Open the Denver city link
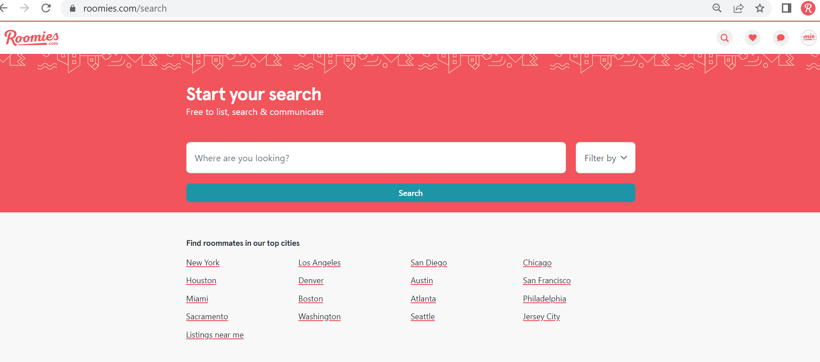 [x=311, y=280]
